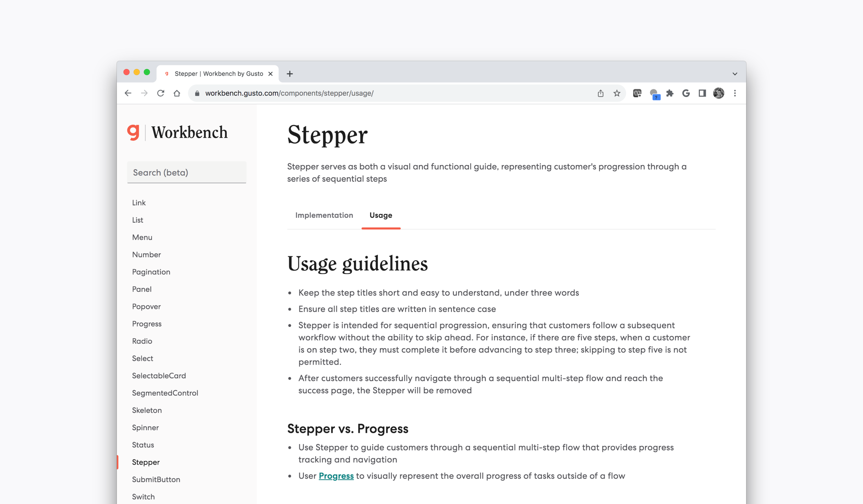Viewport: 863px width, 504px height.
Task: Open the Panel sidebar item
Action: (x=142, y=289)
